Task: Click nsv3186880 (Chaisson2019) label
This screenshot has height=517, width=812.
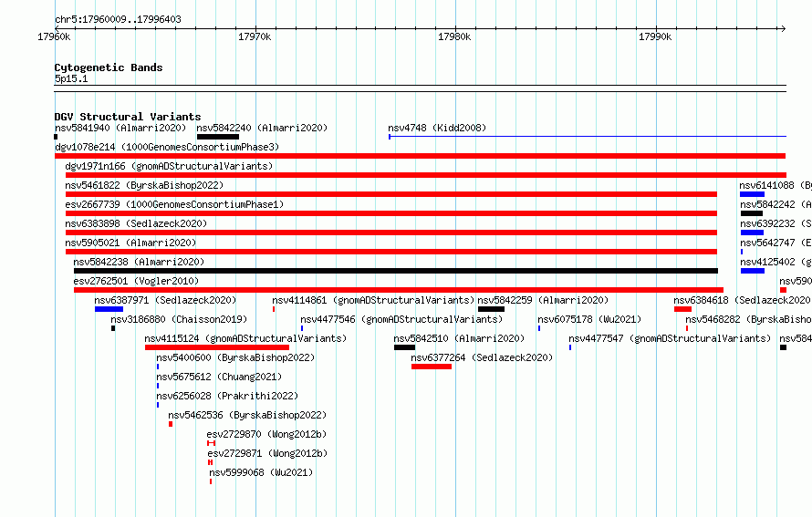Action: [179, 319]
